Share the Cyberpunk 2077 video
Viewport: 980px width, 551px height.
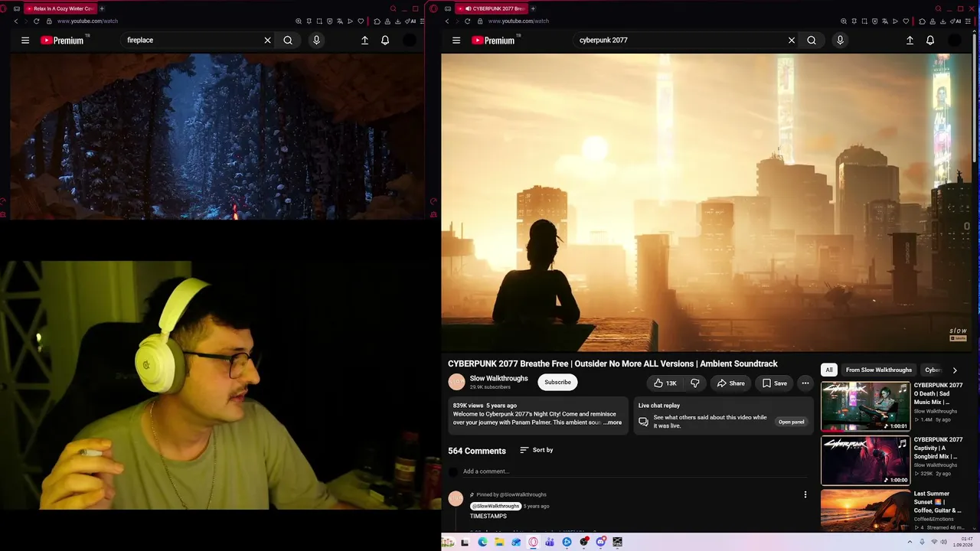[x=730, y=383]
